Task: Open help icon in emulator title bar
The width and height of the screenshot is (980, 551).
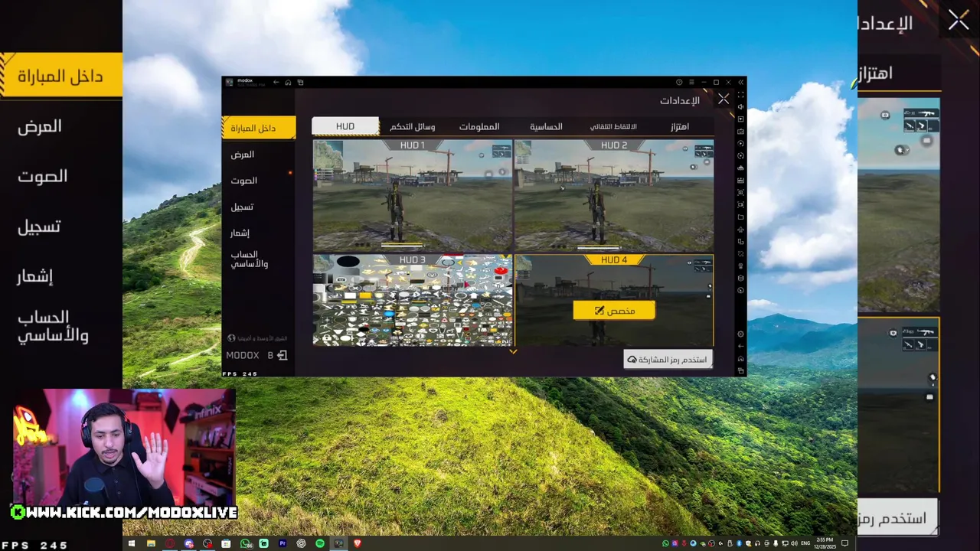Action: click(x=679, y=82)
